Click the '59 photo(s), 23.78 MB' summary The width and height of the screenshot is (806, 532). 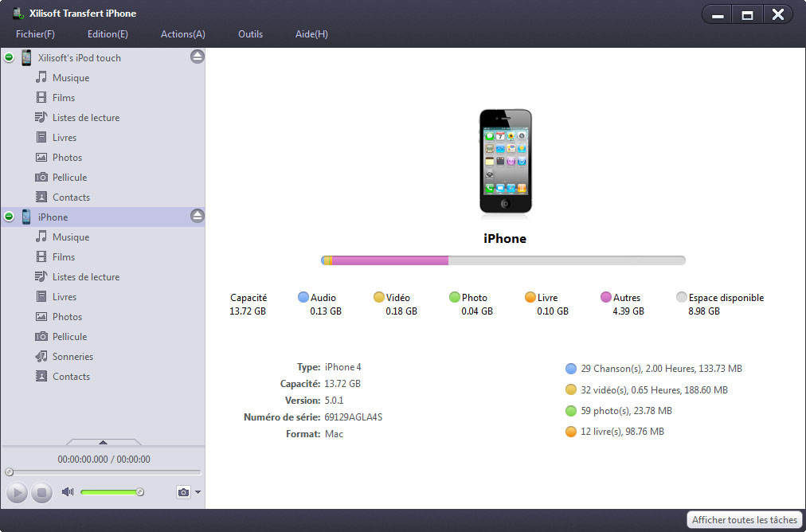tap(626, 411)
